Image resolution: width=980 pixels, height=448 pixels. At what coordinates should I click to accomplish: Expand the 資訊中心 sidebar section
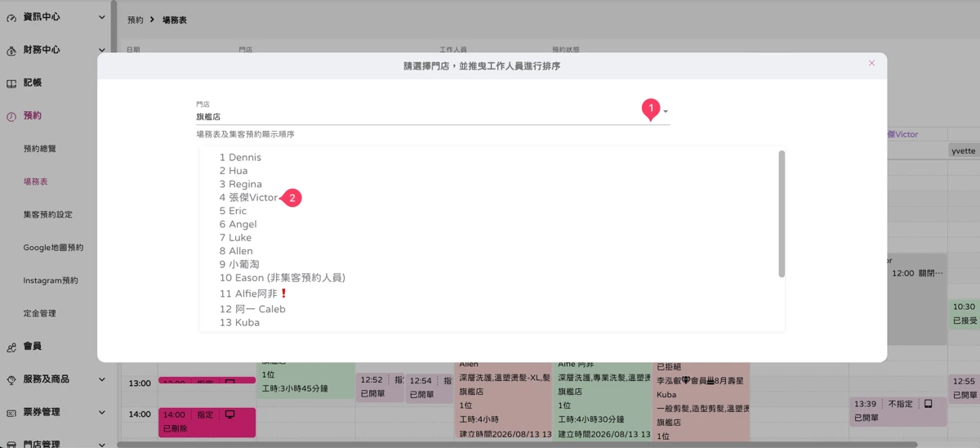101,17
